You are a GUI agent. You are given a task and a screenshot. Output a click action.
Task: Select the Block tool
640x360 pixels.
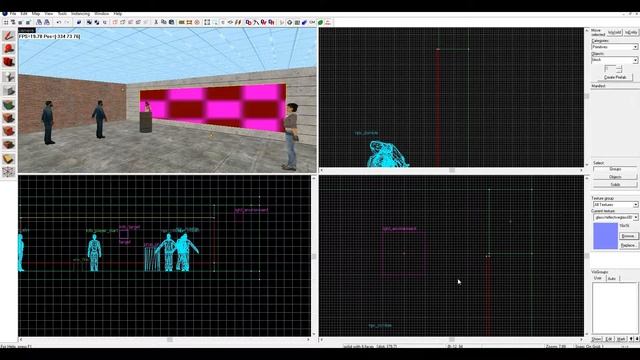9,90
